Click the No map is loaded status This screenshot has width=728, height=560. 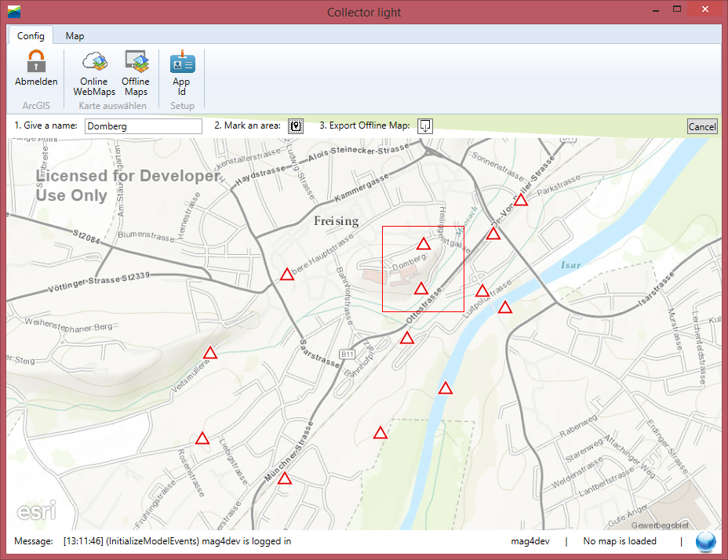point(620,541)
